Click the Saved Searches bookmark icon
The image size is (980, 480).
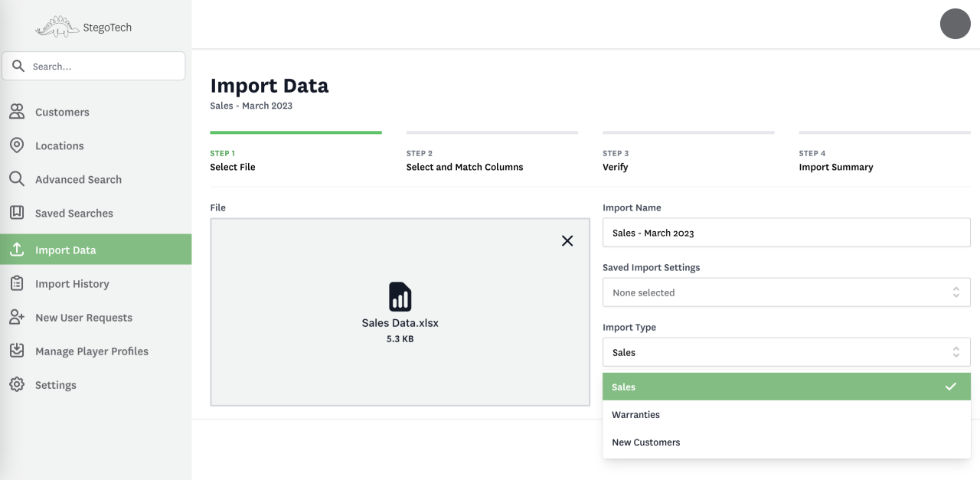(x=17, y=213)
